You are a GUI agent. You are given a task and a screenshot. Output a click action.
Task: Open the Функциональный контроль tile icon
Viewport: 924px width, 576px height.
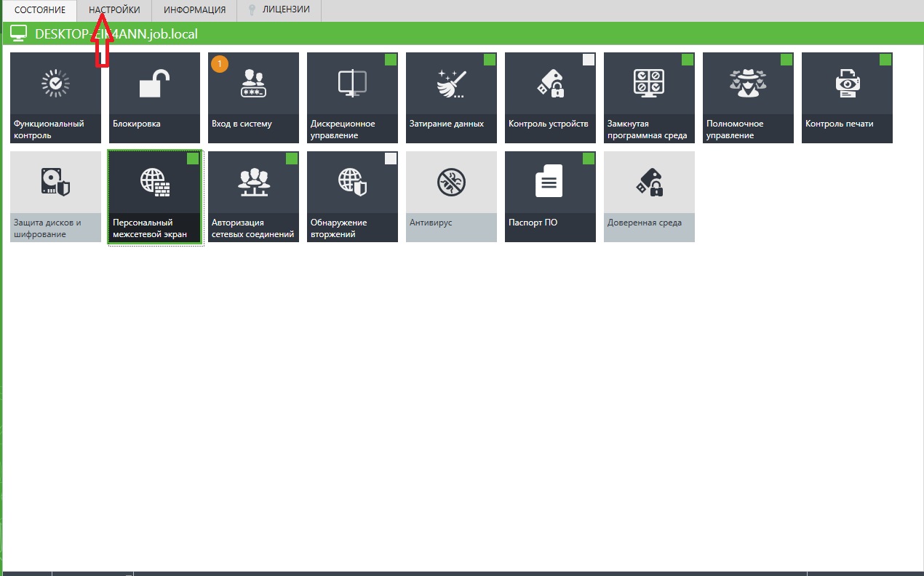tap(55, 84)
